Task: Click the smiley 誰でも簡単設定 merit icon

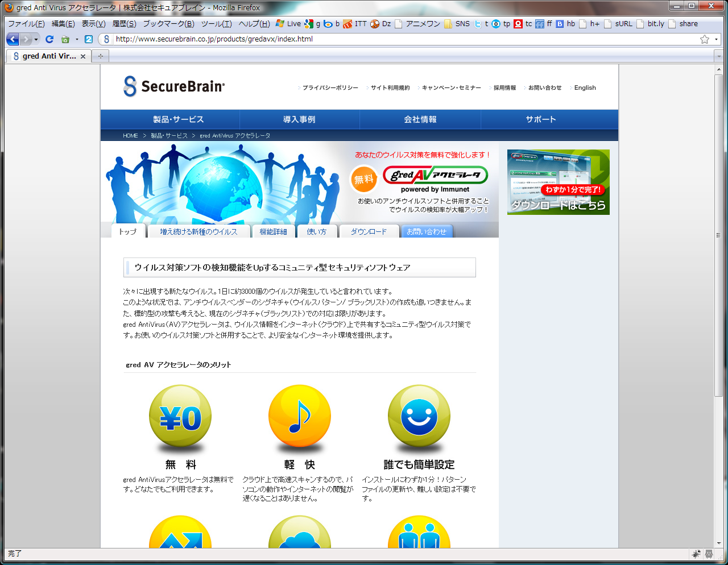Action: click(419, 416)
